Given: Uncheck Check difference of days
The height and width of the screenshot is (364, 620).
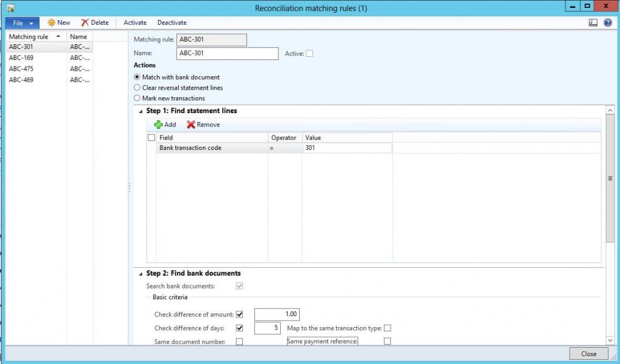Looking at the screenshot, I should pos(239,327).
